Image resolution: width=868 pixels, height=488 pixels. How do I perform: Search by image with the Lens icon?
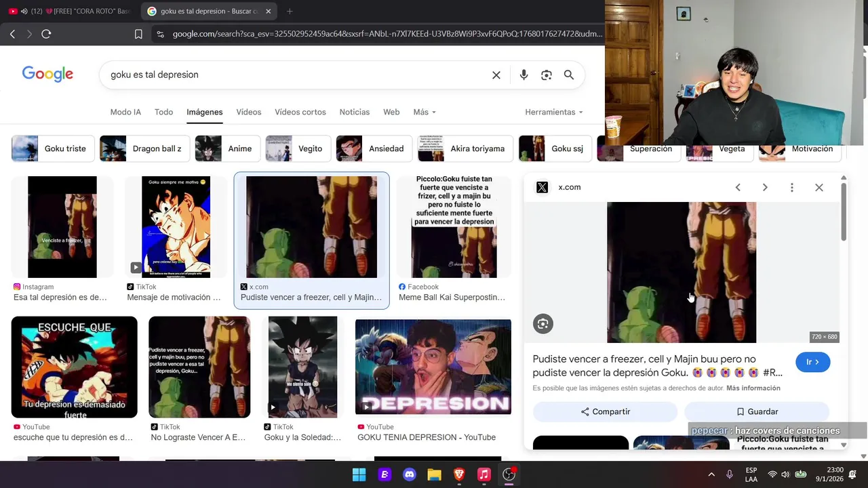547,75
